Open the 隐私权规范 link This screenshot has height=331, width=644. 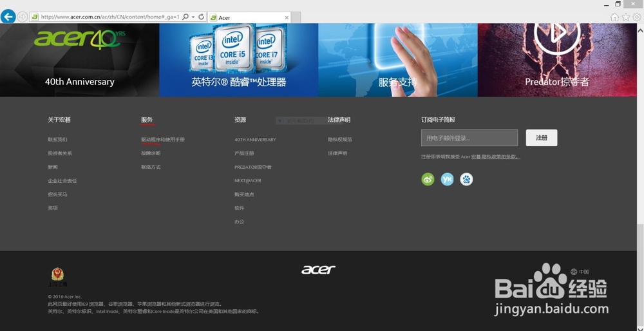pos(339,140)
